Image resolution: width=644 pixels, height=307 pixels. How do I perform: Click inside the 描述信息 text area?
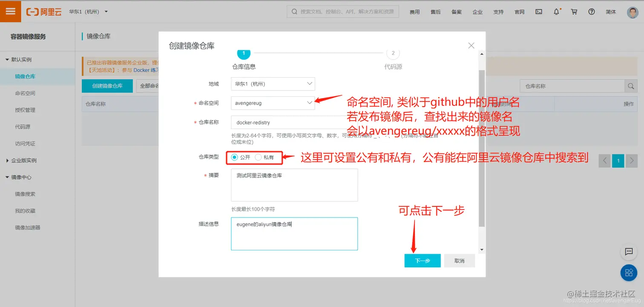[294, 234]
